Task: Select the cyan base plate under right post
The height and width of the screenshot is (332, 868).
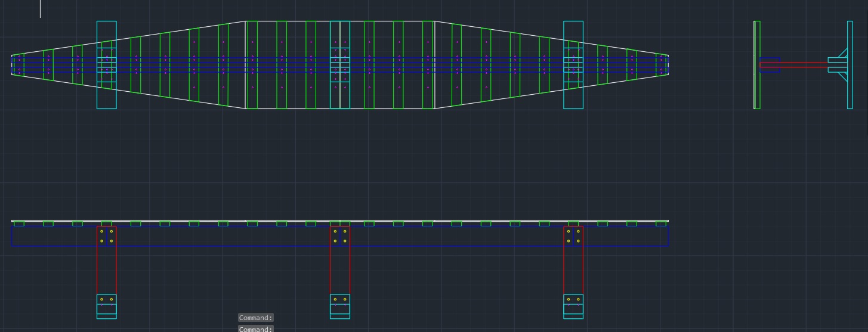Action: (573, 306)
